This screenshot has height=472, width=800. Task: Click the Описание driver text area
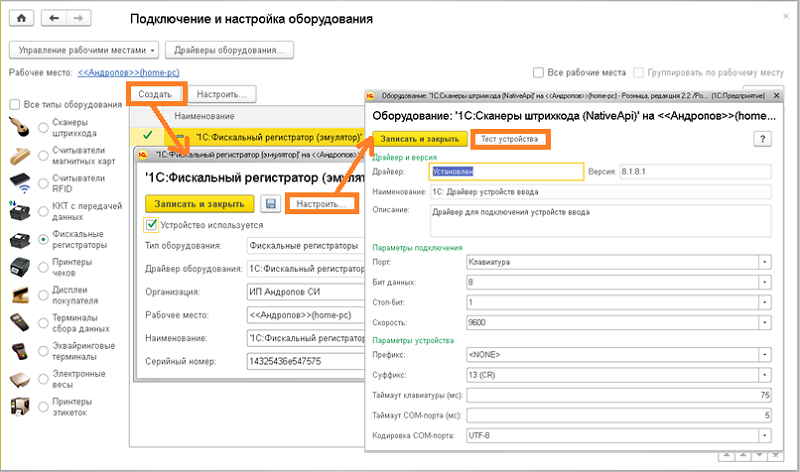[x=601, y=221]
